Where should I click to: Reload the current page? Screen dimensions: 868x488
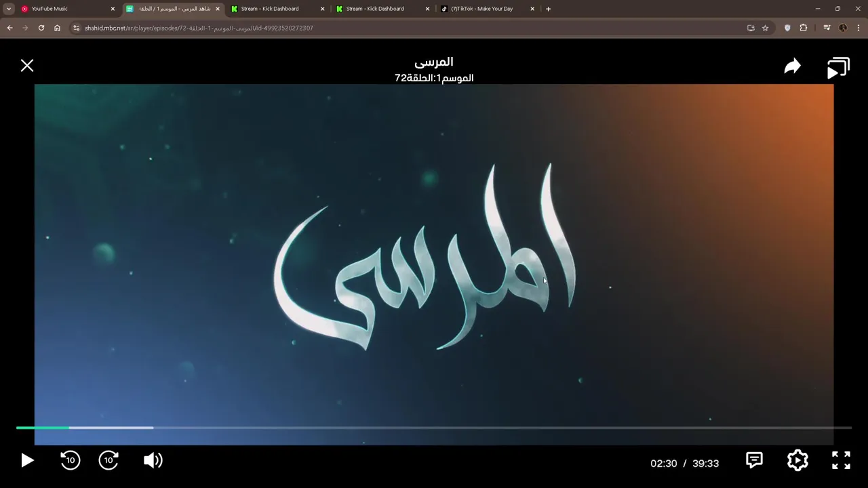click(x=41, y=28)
